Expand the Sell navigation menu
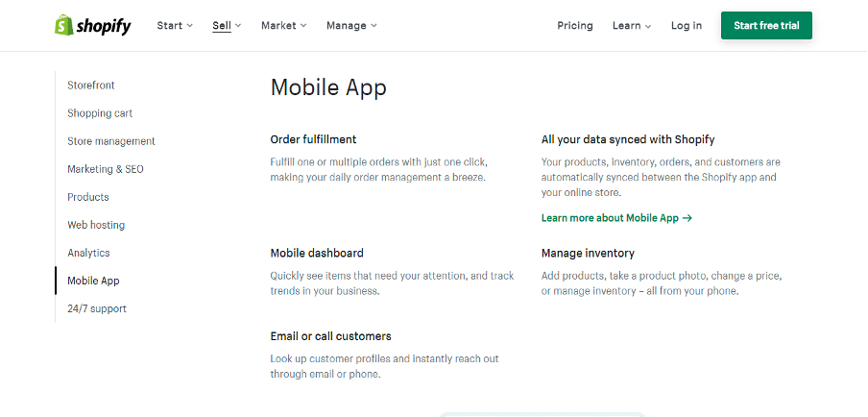868x417 pixels. click(227, 26)
